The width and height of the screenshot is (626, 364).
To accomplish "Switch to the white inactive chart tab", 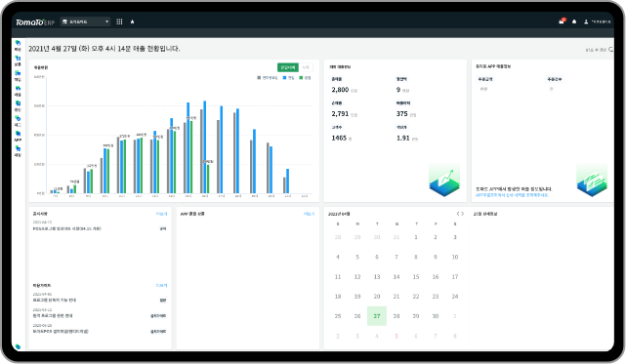I will pos(306,67).
